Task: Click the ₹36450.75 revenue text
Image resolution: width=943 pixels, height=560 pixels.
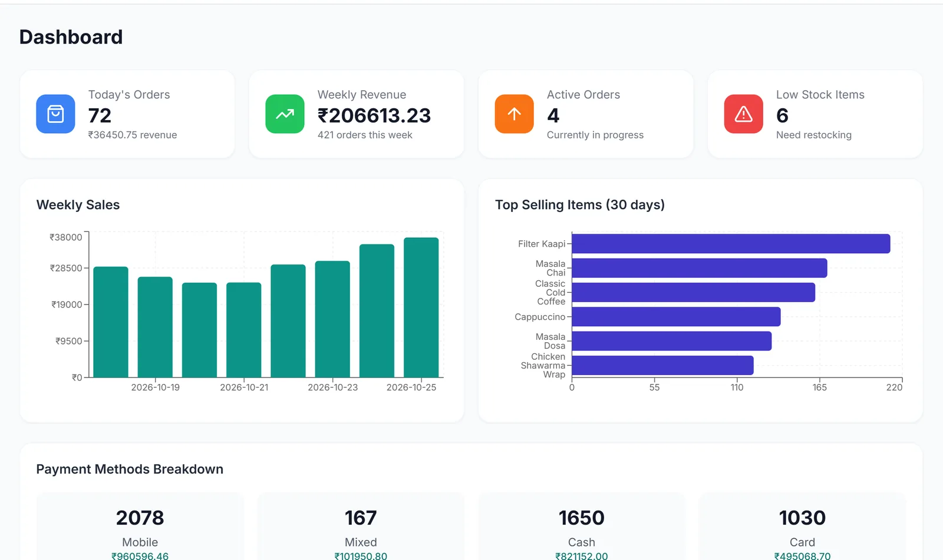Action: click(133, 135)
